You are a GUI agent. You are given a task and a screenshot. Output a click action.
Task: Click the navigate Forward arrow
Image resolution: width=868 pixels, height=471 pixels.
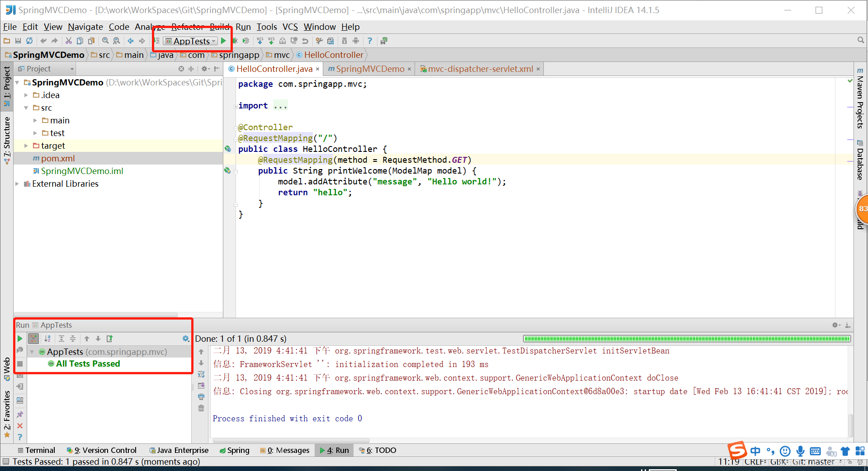pos(142,41)
